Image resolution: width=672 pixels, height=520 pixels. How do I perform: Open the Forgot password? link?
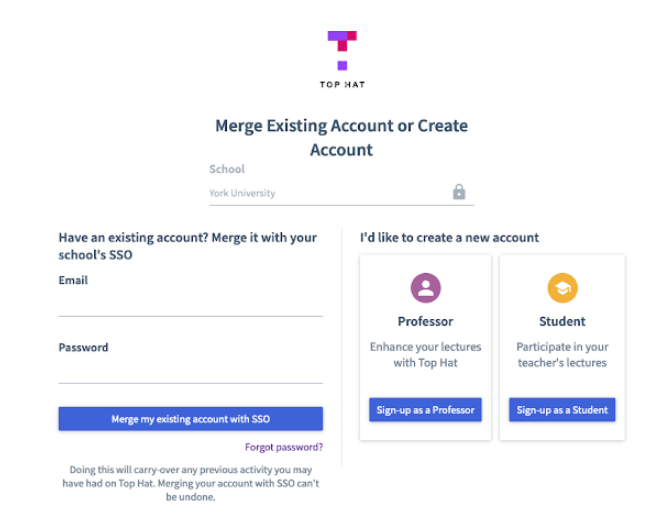(x=284, y=447)
